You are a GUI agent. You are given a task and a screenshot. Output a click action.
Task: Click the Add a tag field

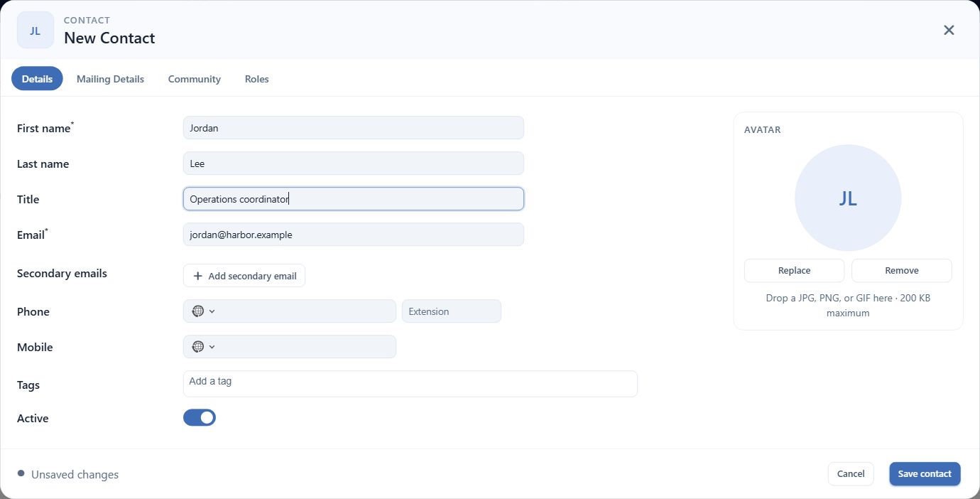pos(410,384)
